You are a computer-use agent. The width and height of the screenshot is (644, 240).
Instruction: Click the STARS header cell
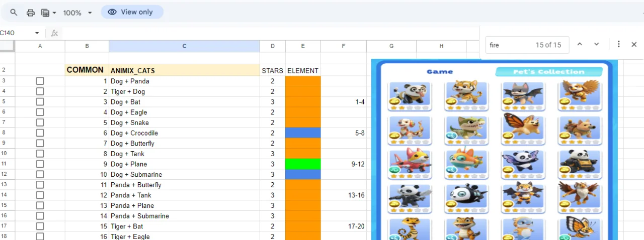pos(273,70)
